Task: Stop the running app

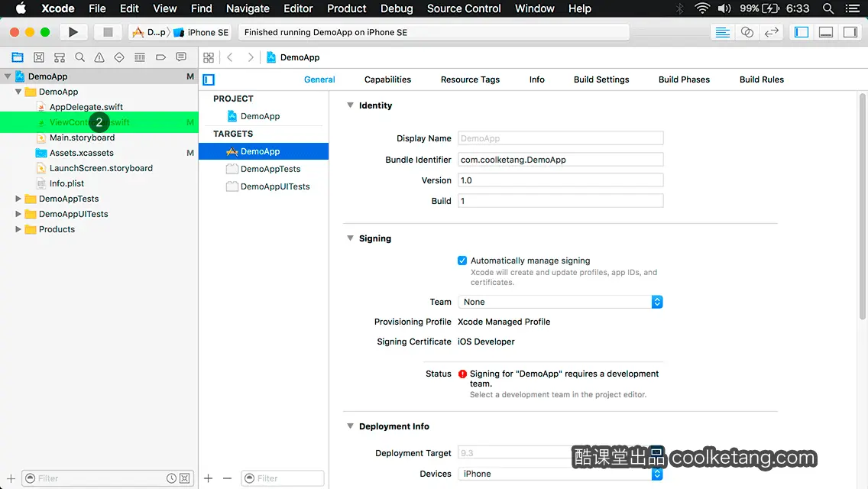Action: coord(108,32)
